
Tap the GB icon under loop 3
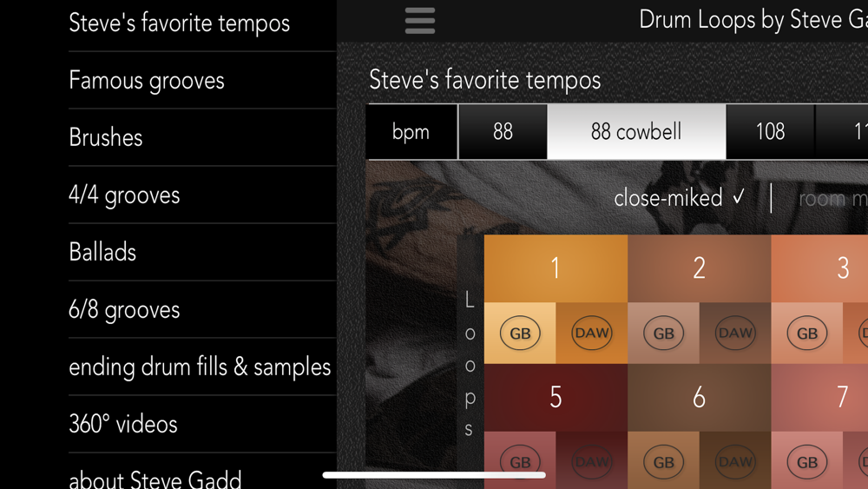807,333
